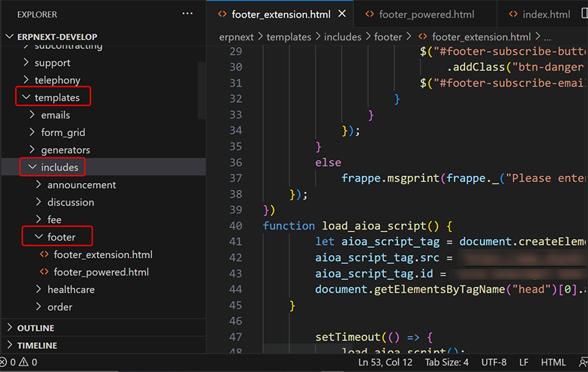
Task: Expand the TIMELINE section
Action: click(x=37, y=345)
